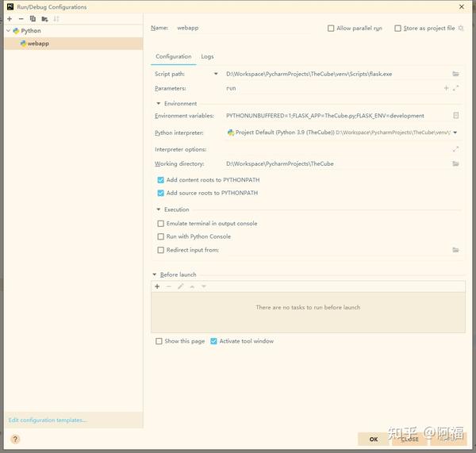Collapse the Environment section
The height and width of the screenshot is (453, 476).
158,104
